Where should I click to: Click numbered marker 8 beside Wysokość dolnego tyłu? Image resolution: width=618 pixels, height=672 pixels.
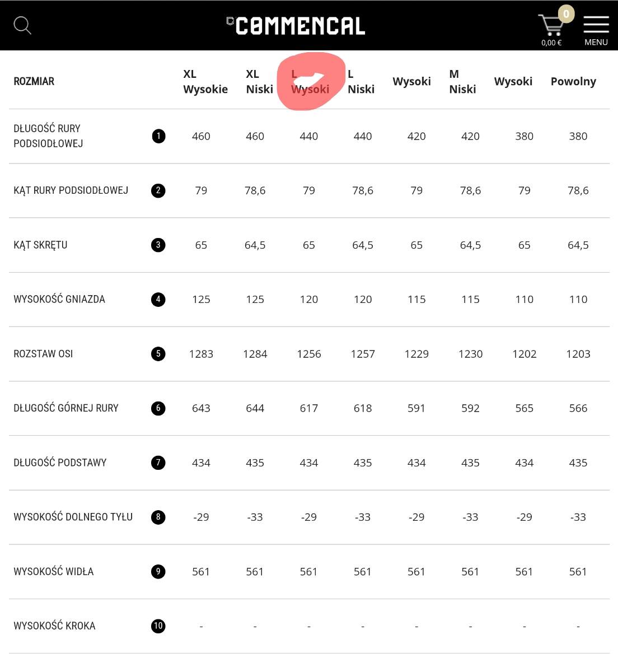pyautogui.click(x=158, y=517)
